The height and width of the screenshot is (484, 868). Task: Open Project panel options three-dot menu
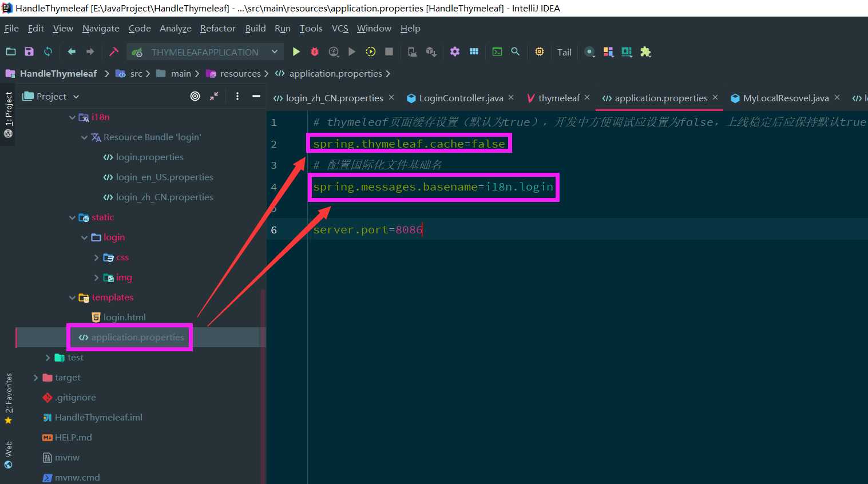(237, 96)
